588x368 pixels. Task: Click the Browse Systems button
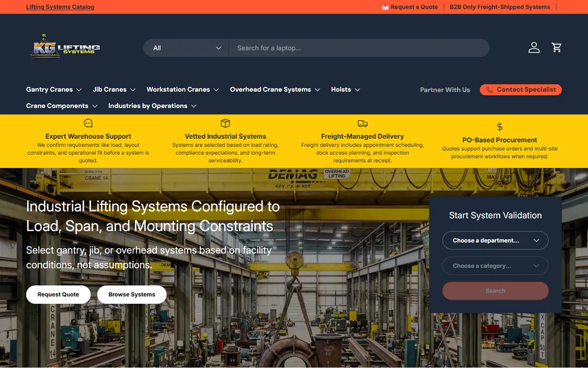coord(132,294)
